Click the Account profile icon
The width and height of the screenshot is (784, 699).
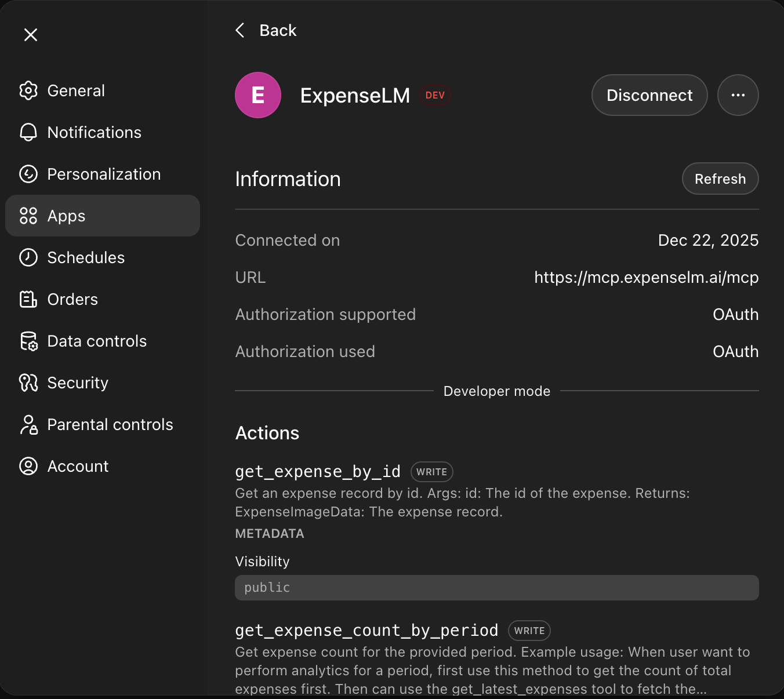click(28, 466)
